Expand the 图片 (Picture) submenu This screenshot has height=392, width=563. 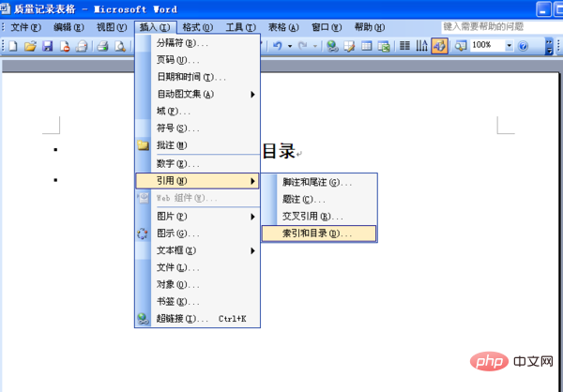pyautogui.click(x=197, y=216)
